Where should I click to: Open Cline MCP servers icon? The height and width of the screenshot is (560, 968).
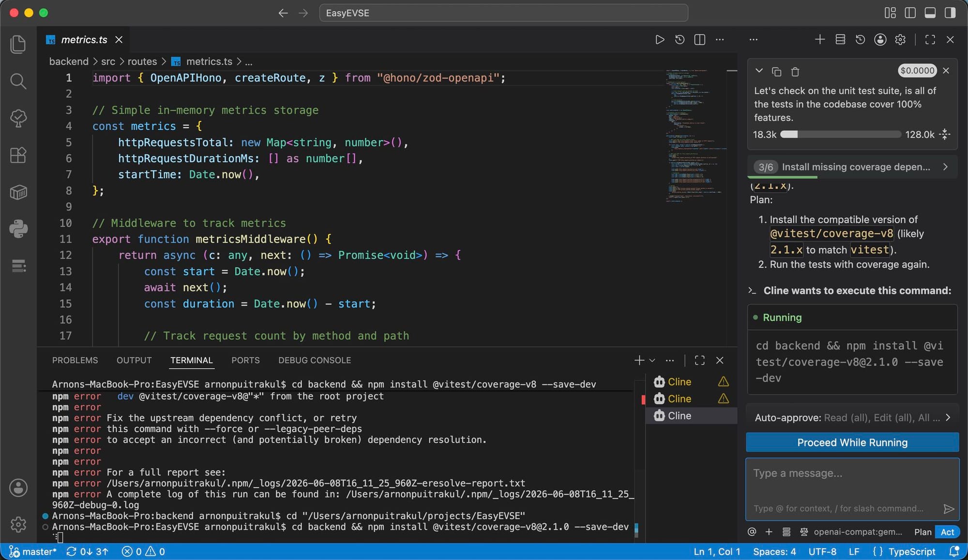click(x=840, y=40)
